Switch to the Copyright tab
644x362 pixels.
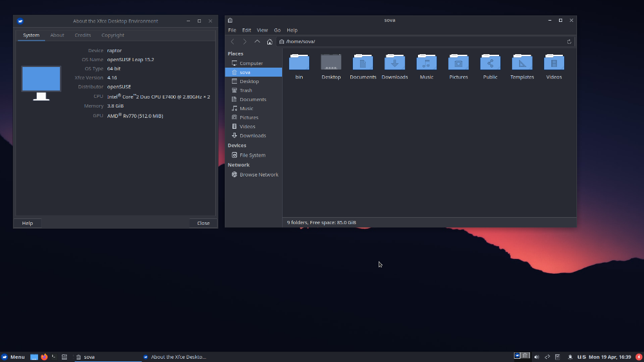click(x=113, y=35)
